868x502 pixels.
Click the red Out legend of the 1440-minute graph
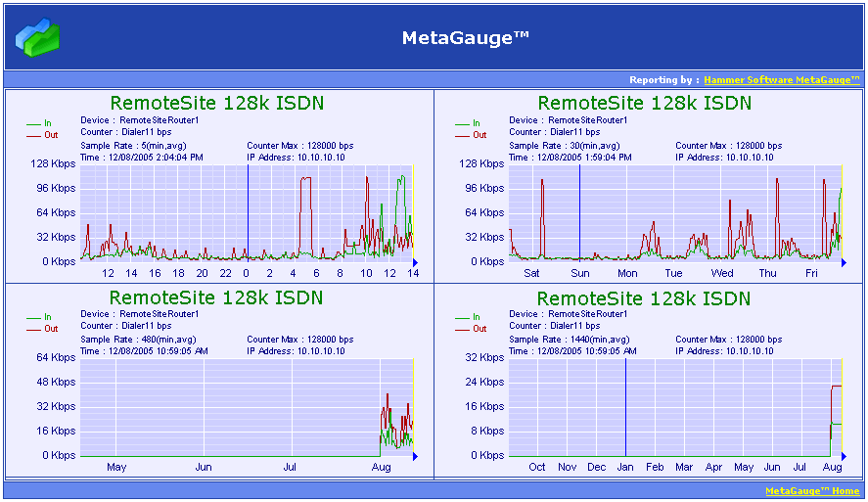(471, 329)
